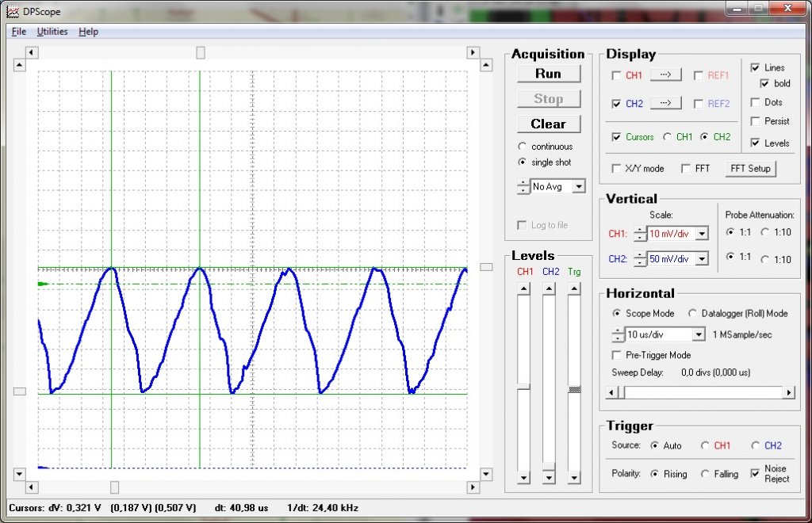Click the Trg level slider handle
The height and width of the screenshot is (523, 812).
(x=574, y=390)
